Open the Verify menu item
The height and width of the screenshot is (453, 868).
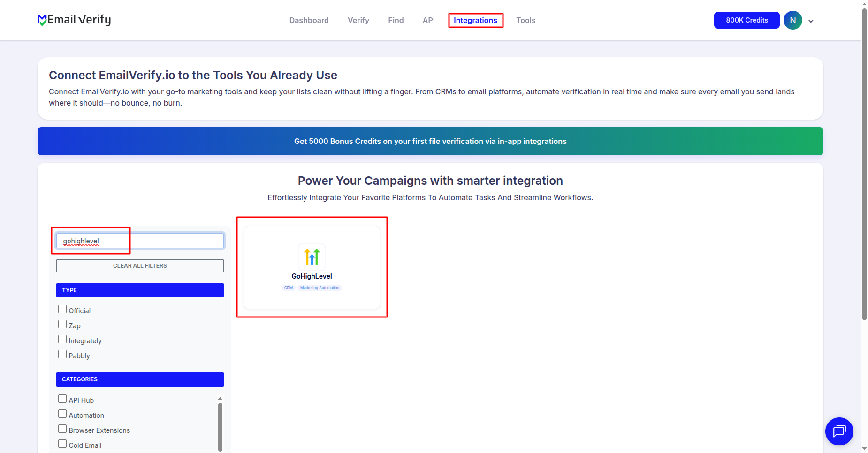point(358,20)
